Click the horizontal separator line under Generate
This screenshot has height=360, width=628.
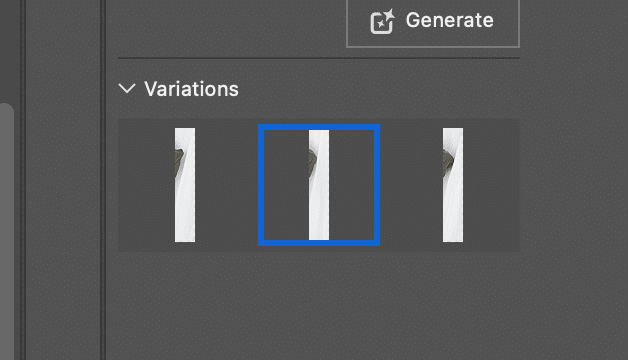[x=319, y=58]
